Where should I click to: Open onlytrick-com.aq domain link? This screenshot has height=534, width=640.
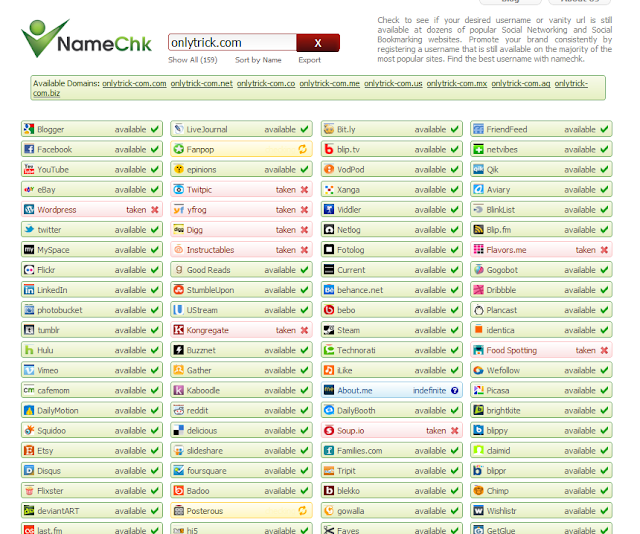[x=521, y=83]
